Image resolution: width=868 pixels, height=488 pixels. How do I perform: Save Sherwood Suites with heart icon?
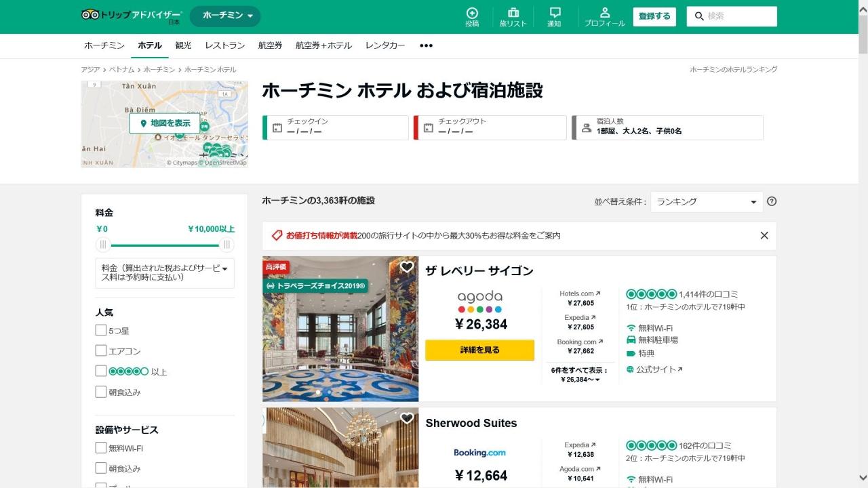(407, 418)
